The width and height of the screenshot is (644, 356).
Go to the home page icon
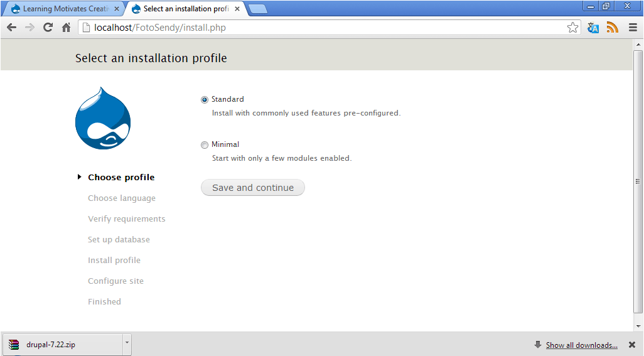click(x=66, y=28)
